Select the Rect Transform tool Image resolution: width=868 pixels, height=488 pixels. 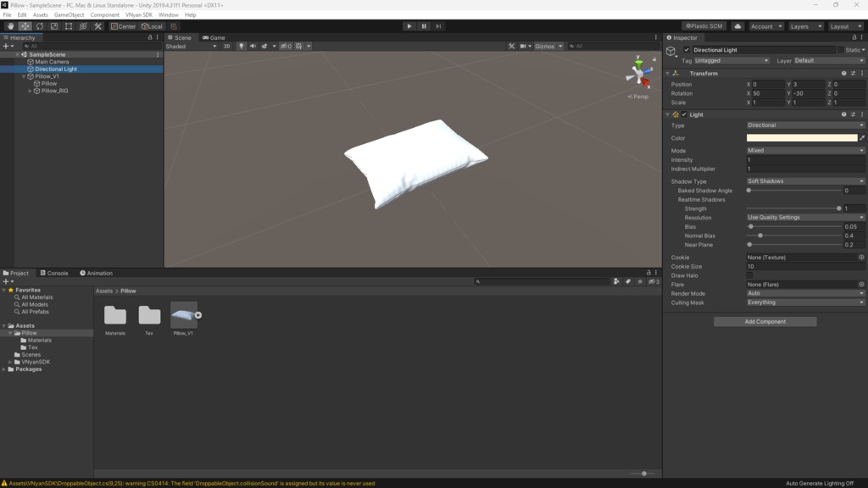[x=68, y=26]
